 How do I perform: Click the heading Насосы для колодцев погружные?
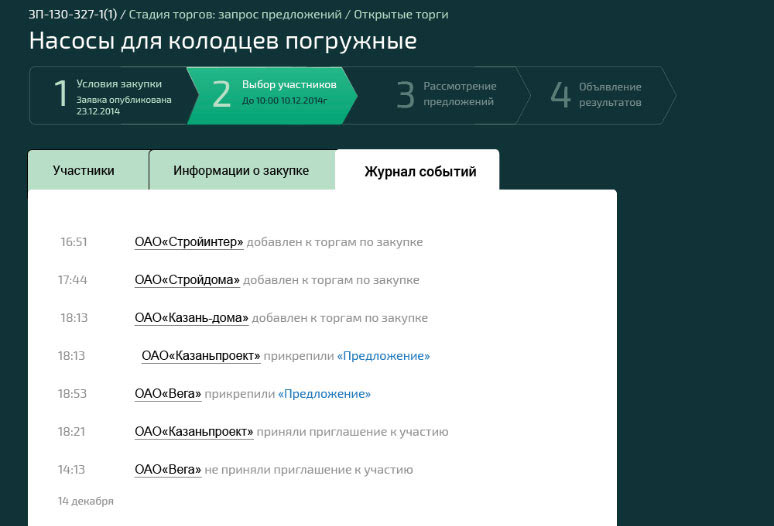click(222, 42)
